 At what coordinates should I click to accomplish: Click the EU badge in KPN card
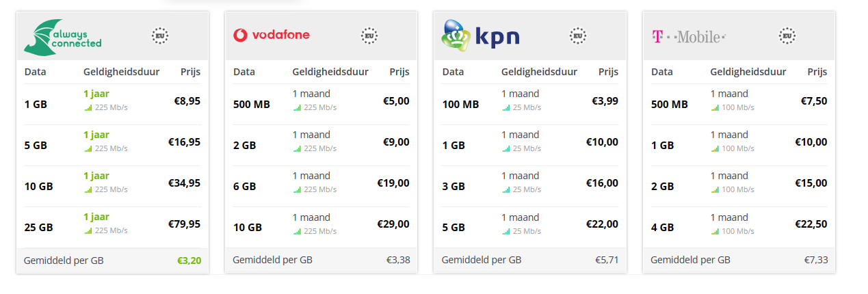(578, 36)
